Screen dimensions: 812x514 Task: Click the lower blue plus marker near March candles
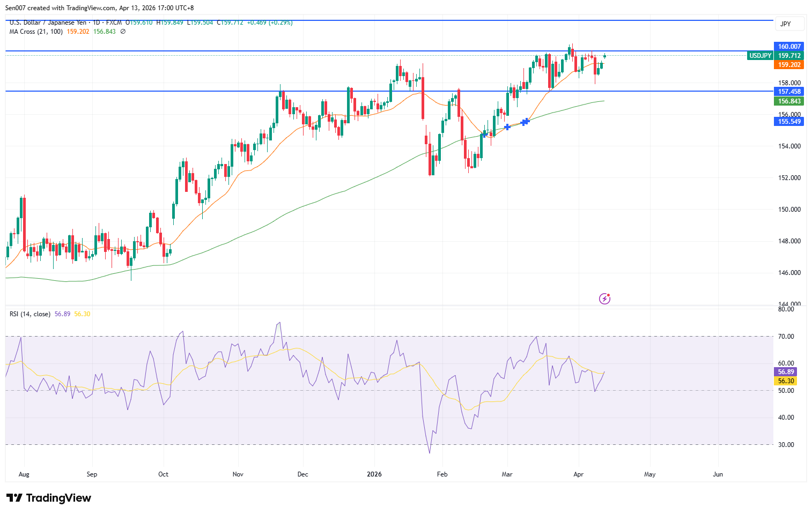pos(507,127)
